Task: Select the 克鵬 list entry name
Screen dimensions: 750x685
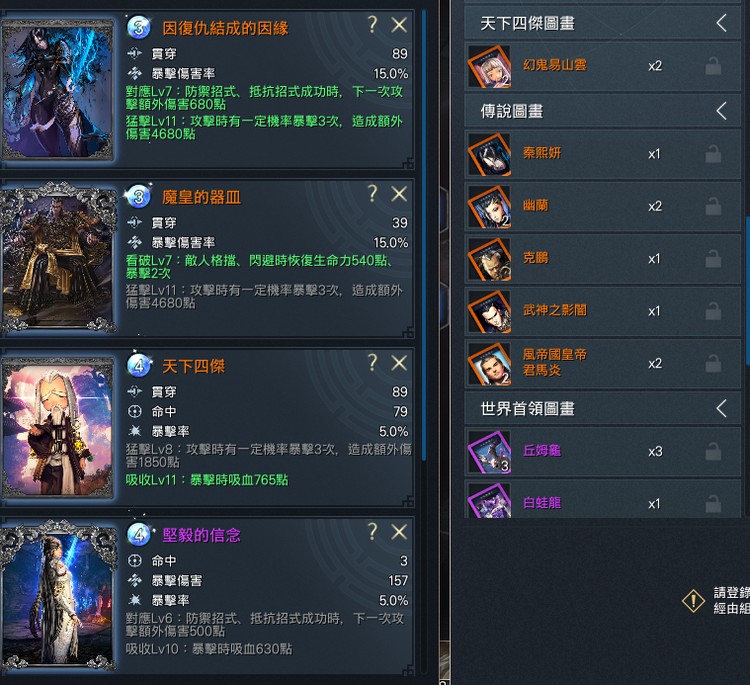Action: click(x=535, y=258)
